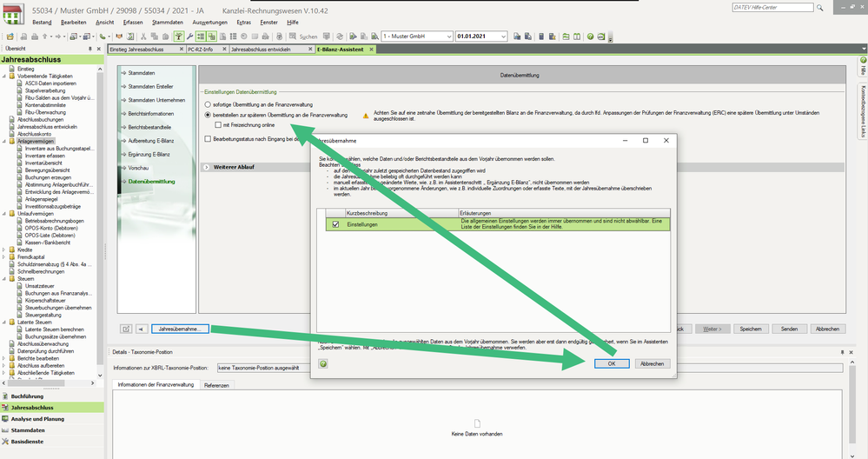This screenshot has width=868, height=459.
Task: Click OK in the Jahresübernahme dialog
Action: [x=612, y=364]
